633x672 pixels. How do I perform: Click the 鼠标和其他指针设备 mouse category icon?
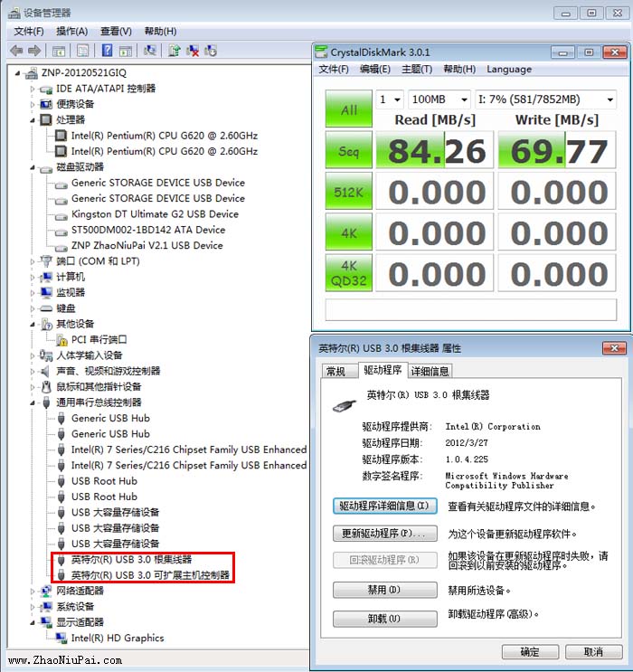pos(46,387)
